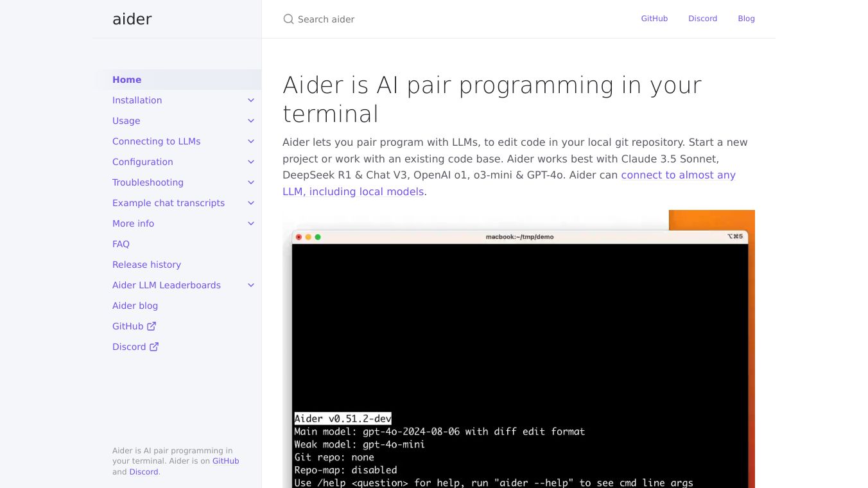Expand the Configuration section chevron
This screenshot has height=488, width=868.
pyautogui.click(x=251, y=162)
